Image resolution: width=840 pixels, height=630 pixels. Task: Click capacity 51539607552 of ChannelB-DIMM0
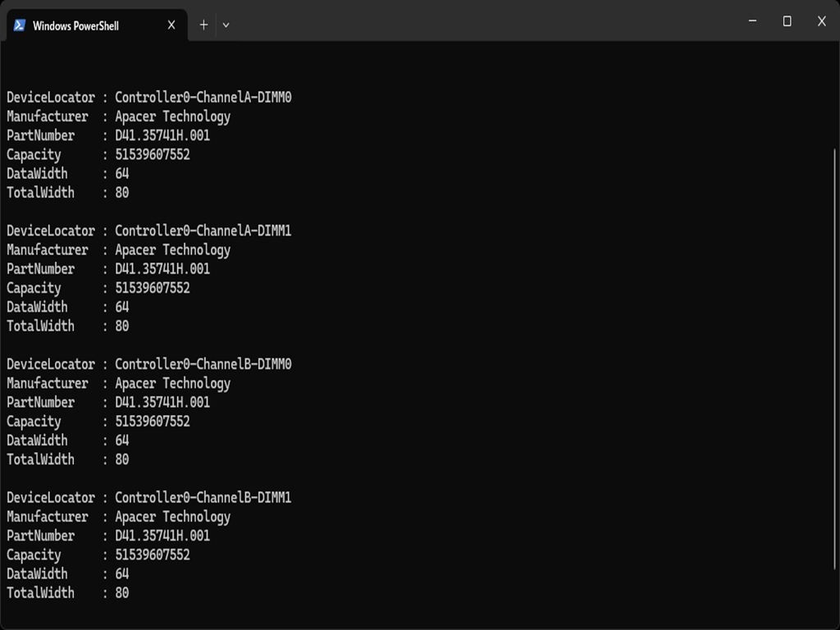click(x=153, y=422)
